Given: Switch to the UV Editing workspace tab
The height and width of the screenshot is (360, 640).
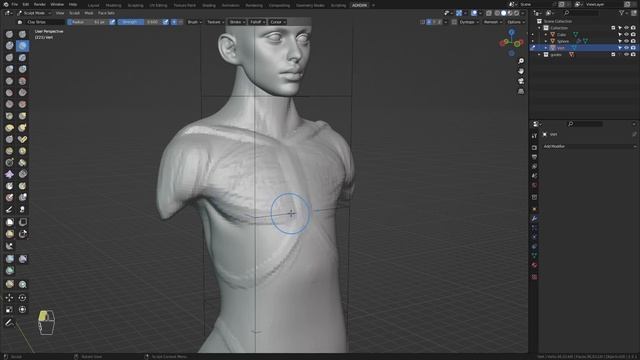Looking at the screenshot, I should [158, 5].
